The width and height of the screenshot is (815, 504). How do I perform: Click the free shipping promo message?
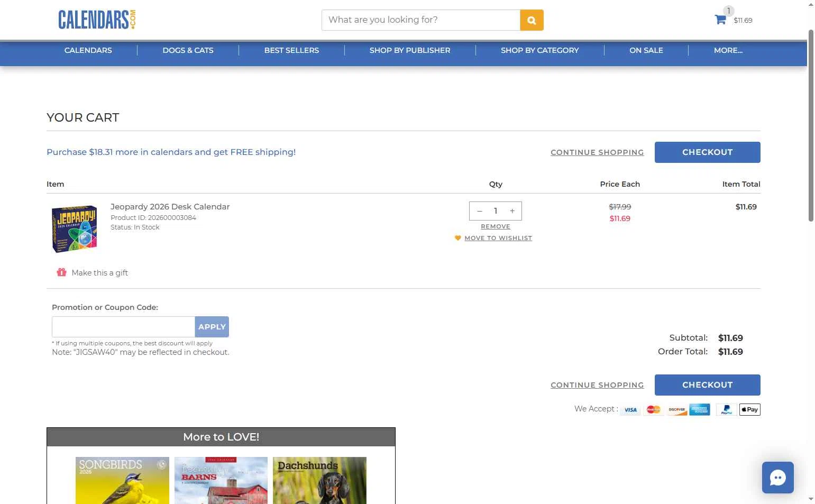(x=171, y=152)
